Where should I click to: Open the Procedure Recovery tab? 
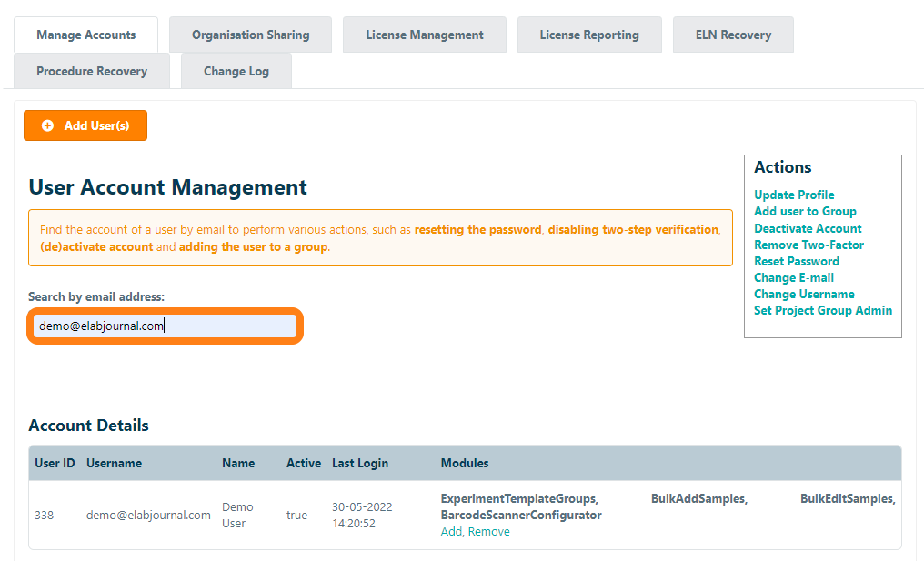click(92, 71)
